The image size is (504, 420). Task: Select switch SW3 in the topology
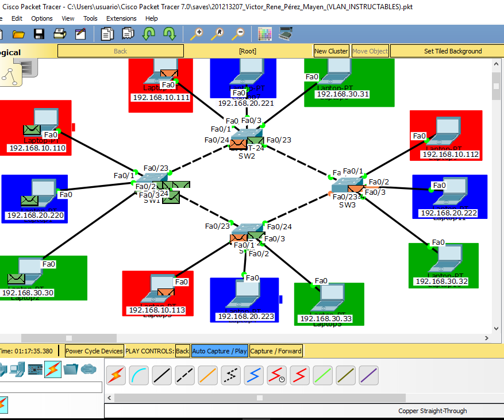coord(347,186)
